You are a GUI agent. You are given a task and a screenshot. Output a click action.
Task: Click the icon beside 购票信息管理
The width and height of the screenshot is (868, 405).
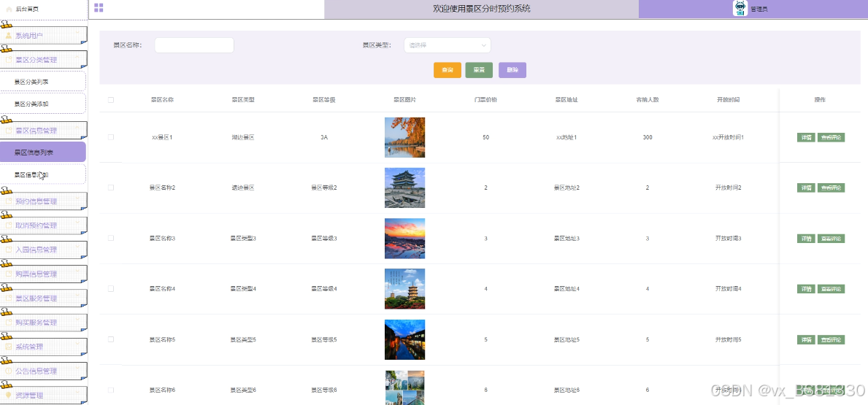(x=9, y=274)
